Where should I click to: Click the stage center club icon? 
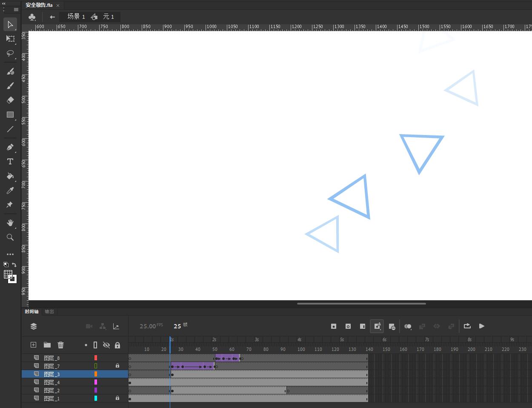pyautogui.click(x=32, y=17)
